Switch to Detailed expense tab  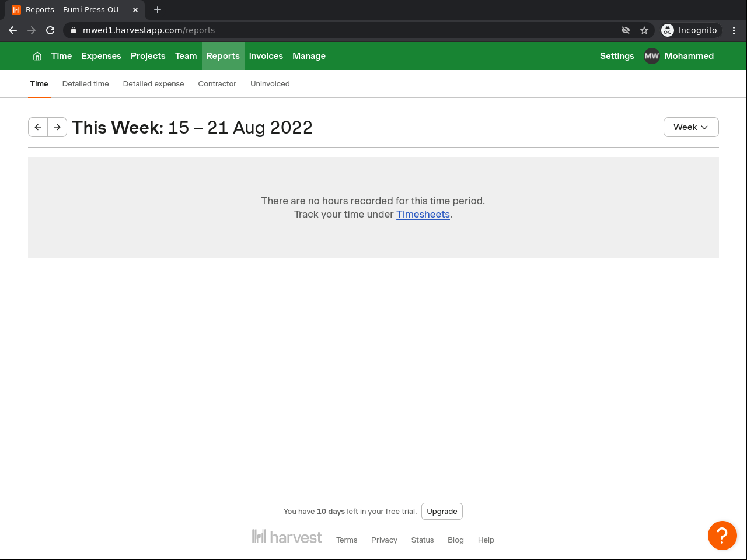coord(153,84)
